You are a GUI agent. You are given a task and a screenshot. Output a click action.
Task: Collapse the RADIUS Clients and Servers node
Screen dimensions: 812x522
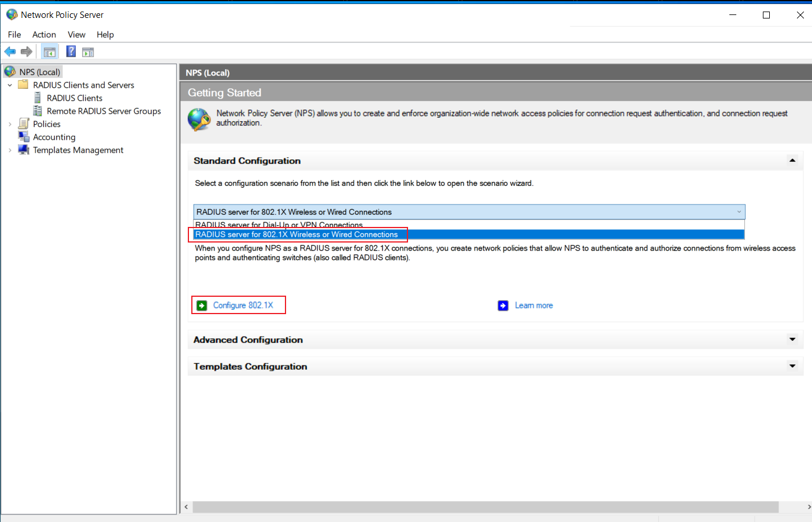[10, 85]
